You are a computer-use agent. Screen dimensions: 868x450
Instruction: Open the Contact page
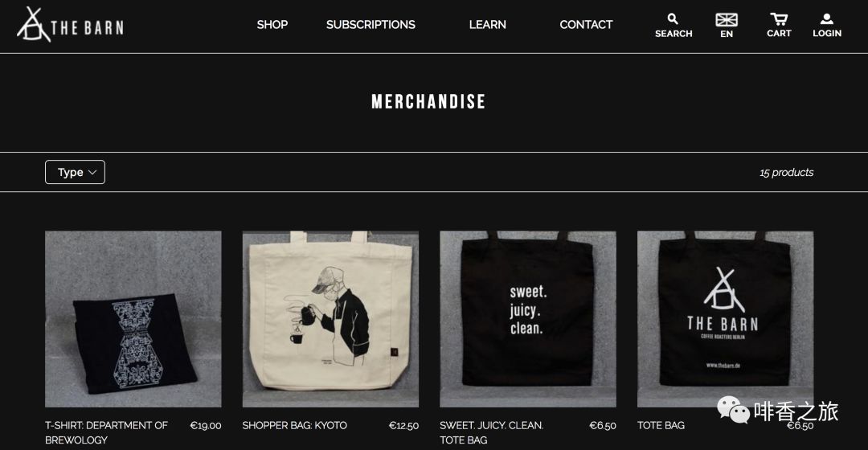click(x=586, y=25)
